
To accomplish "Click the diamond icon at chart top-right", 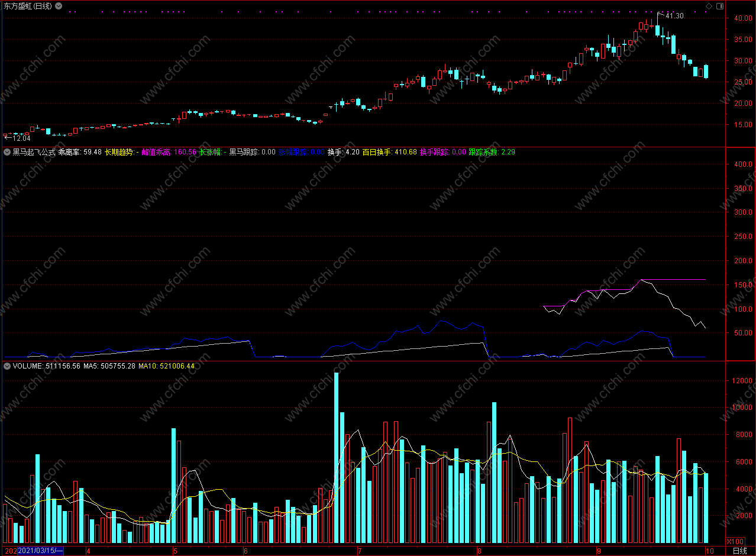I will click(x=709, y=6).
